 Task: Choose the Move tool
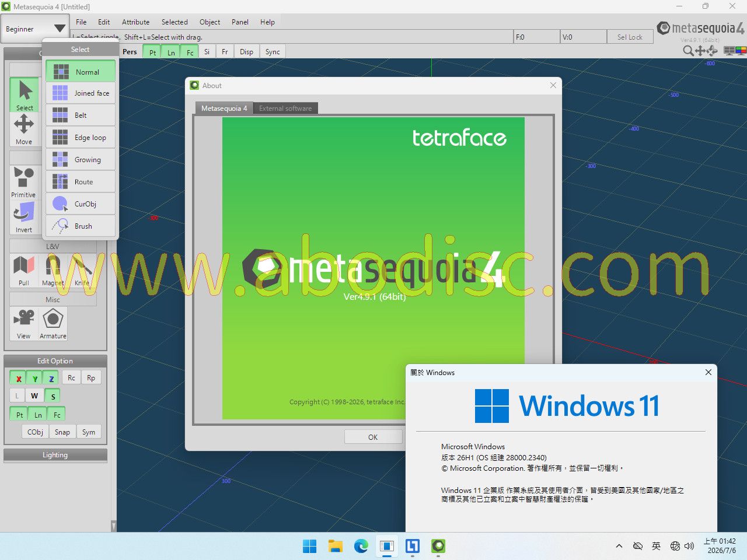(24, 129)
